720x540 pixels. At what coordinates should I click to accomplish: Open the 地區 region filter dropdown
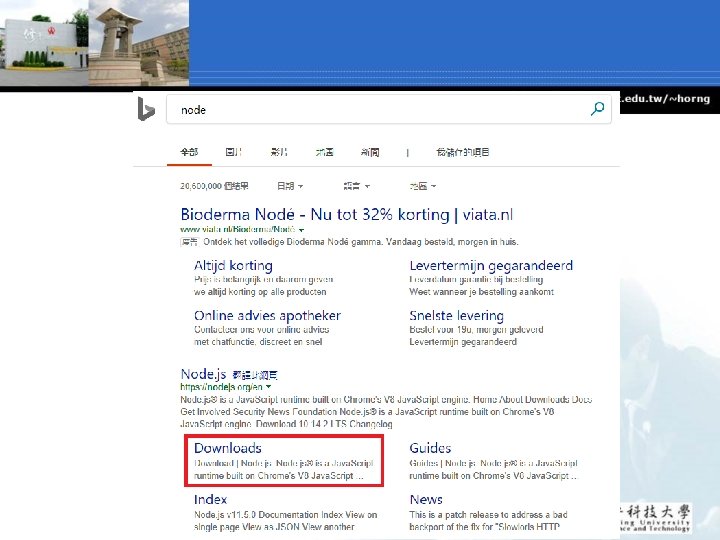(x=422, y=186)
